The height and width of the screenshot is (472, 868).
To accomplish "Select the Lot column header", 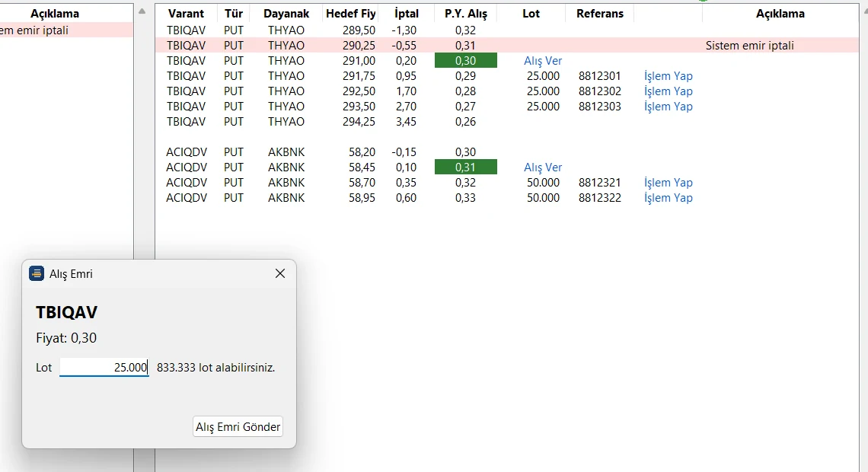I will coord(531,14).
